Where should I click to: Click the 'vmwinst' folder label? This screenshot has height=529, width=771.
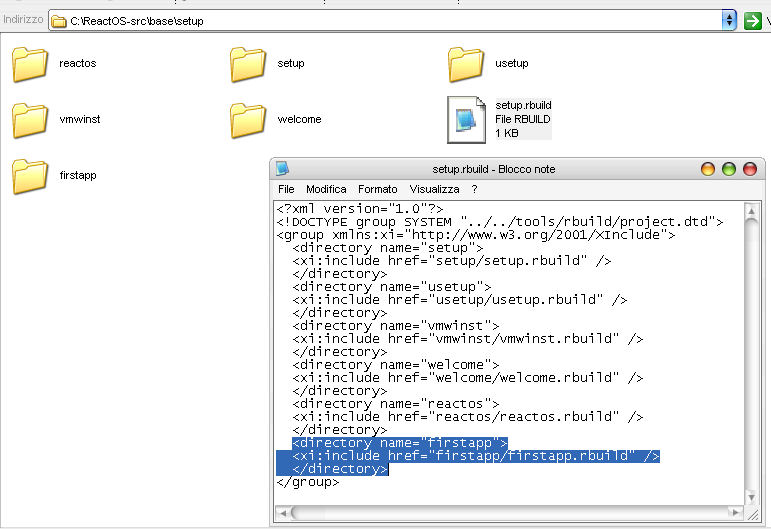pyautogui.click(x=80, y=119)
